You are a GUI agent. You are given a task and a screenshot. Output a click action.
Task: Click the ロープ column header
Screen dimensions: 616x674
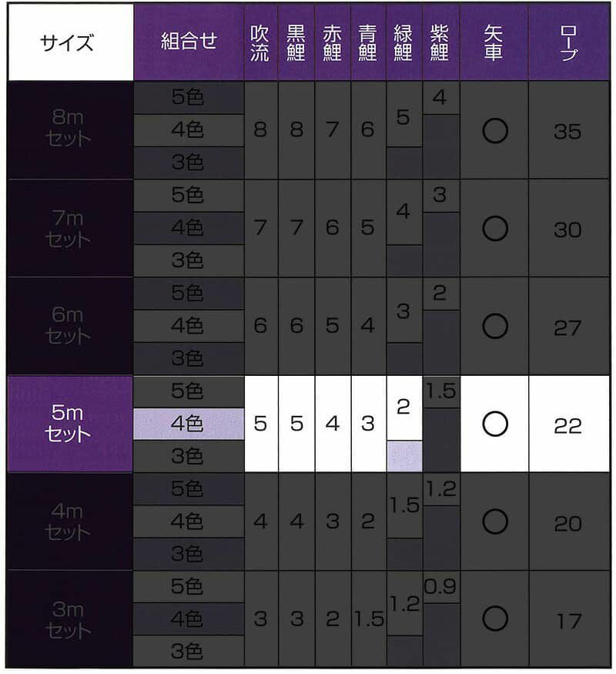[x=568, y=42]
